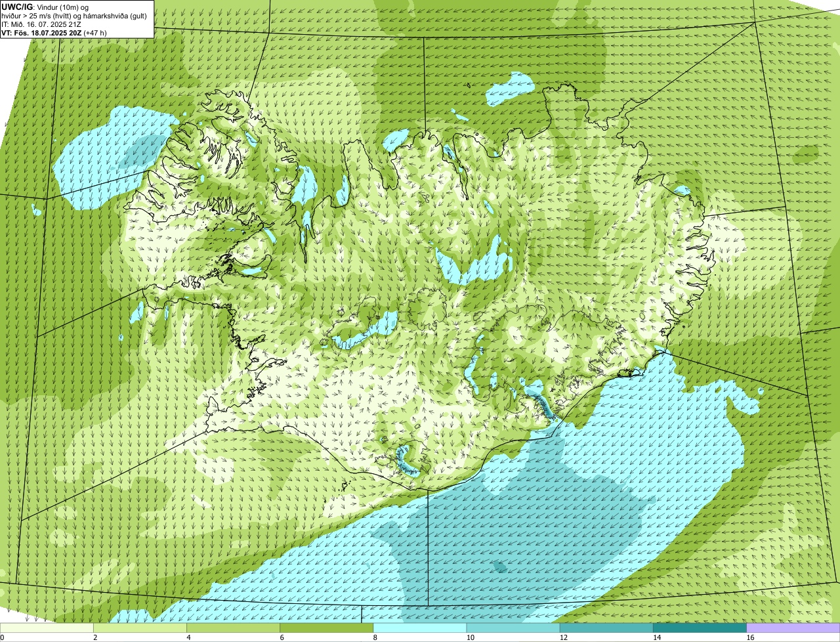Click the legend scale label "2"

tap(95, 637)
